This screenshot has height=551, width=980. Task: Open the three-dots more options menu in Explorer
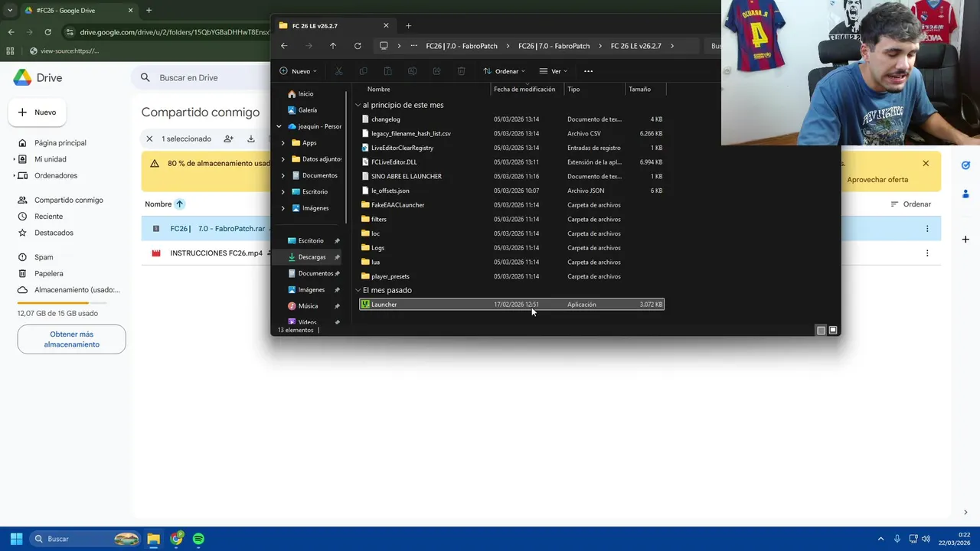[588, 71]
